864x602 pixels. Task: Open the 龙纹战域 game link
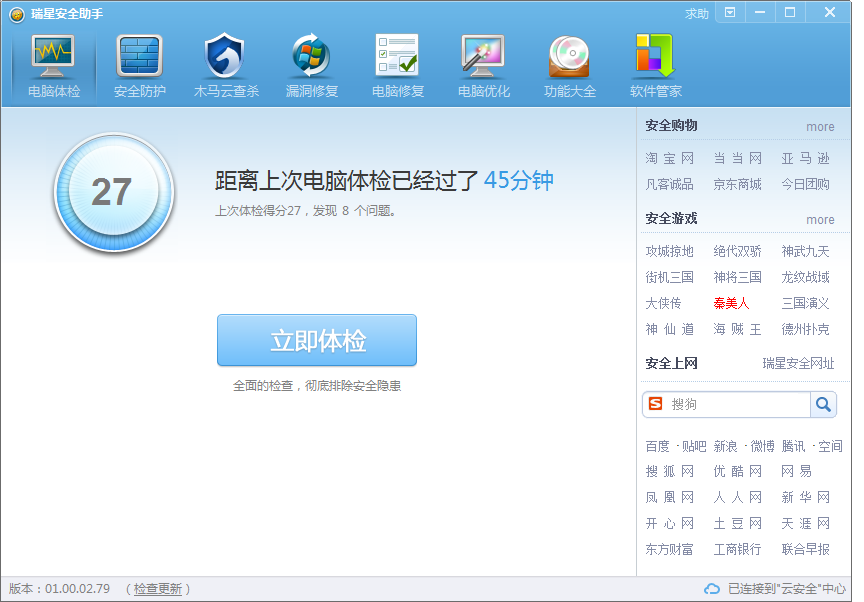[x=805, y=278]
